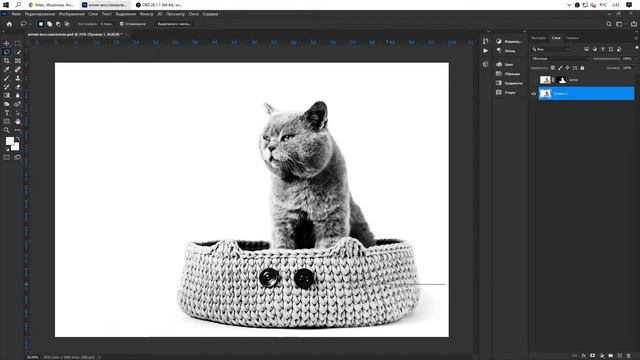Choose Intersect with selection mode button

[67, 24]
